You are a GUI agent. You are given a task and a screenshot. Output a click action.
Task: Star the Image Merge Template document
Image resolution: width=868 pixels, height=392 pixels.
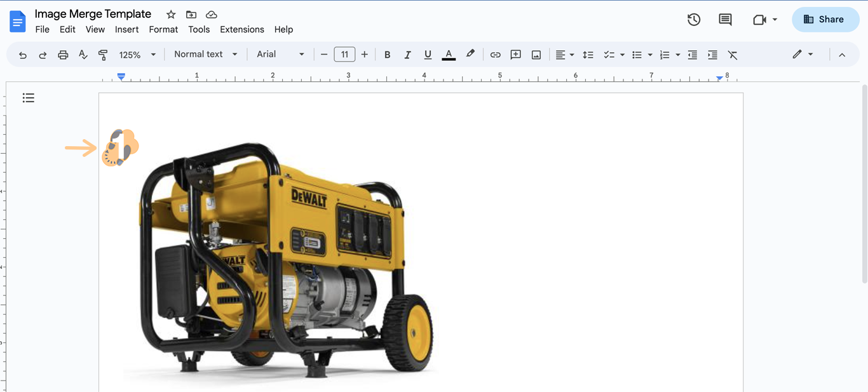pos(171,15)
